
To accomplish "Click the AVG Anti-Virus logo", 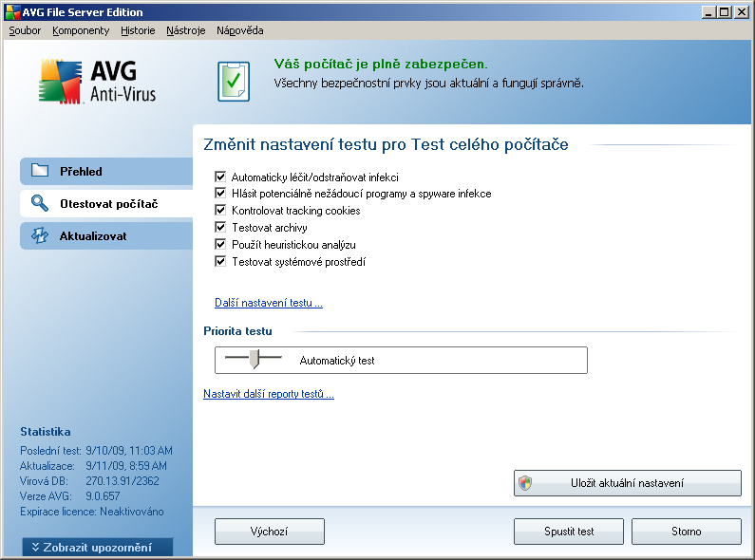I will click(98, 82).
